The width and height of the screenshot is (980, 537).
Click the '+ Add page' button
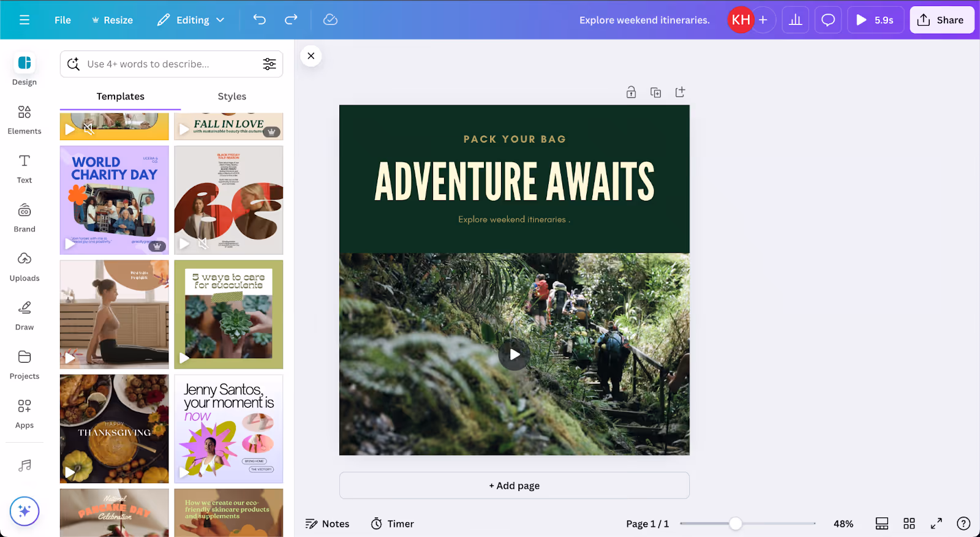pos(514,486)
